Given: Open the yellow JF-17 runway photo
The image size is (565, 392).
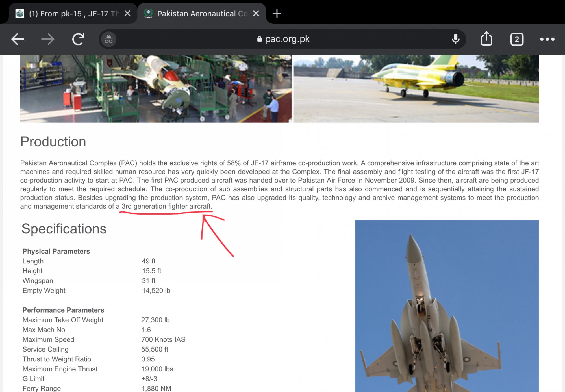Looking at the screenshot, I should (x=416, y=89).
